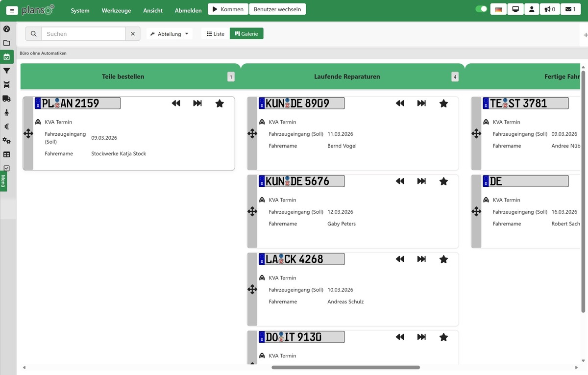Open the euro finance sidebar icon
Image resolution: width=588 pixels, height=375 pixels.
[x=6, y=126]
